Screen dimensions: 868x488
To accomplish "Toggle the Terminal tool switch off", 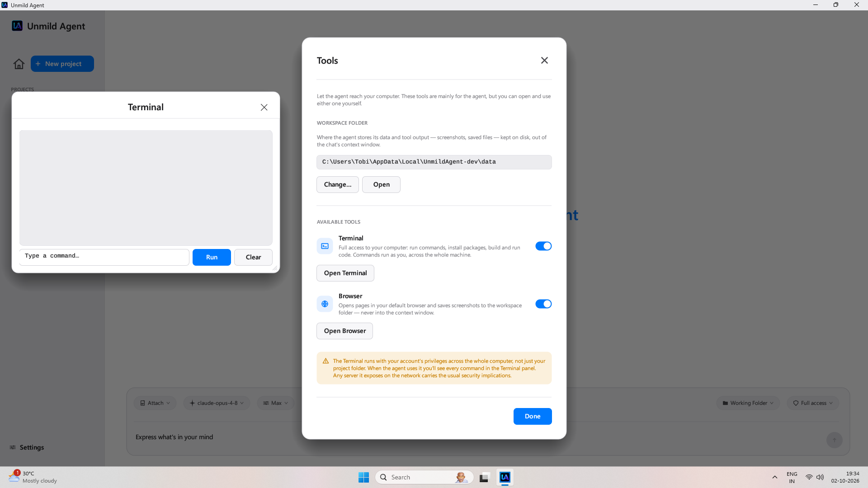I will point(543,246).
